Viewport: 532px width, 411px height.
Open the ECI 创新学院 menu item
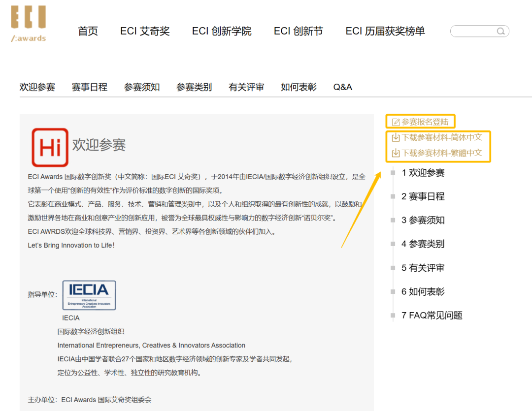221,31
